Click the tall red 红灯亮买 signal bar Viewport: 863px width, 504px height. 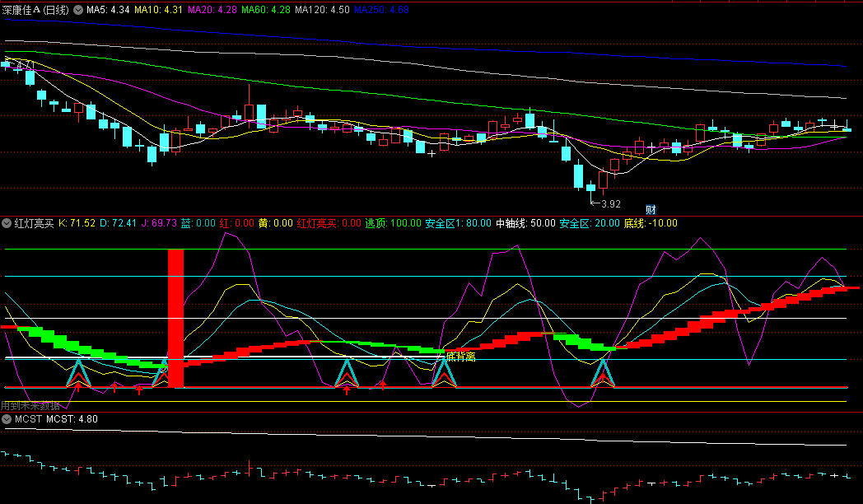pos(175,319)
